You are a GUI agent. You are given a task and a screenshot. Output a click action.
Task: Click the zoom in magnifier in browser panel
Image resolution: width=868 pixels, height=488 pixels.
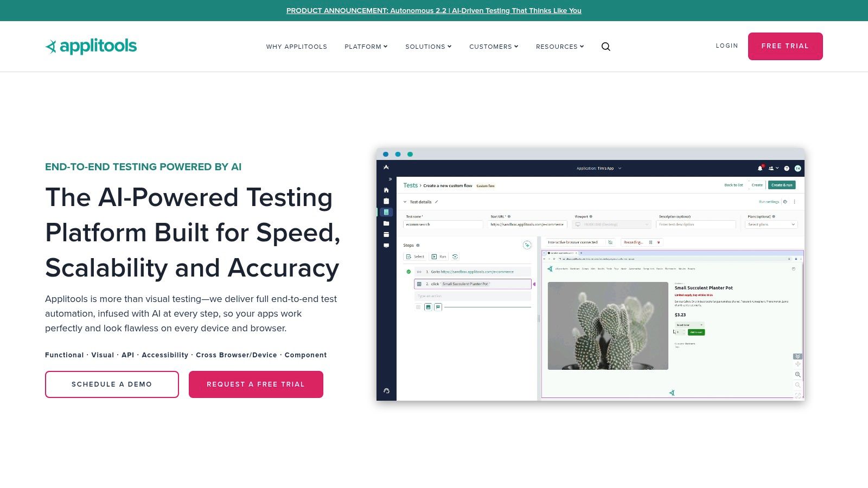pos(797,375)
